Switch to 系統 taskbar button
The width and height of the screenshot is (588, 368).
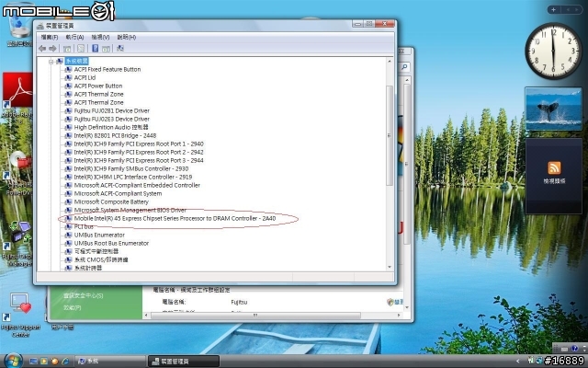coord(108,362)
